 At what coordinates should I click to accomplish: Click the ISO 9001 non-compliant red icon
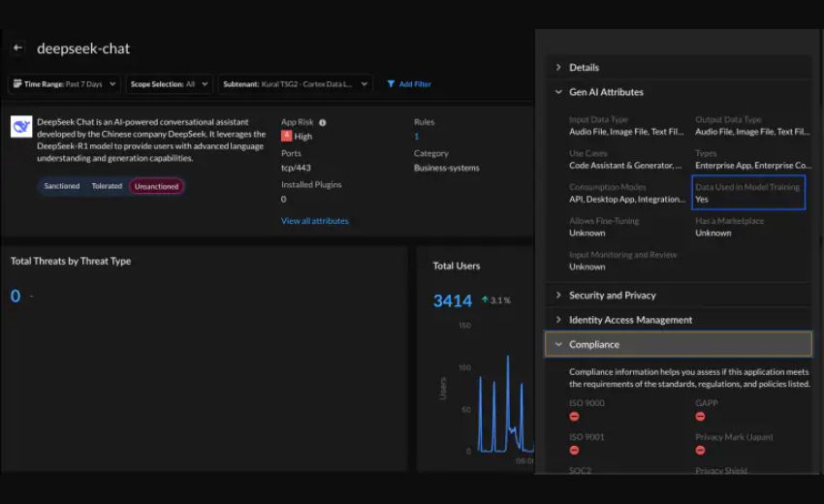[575, 450]
